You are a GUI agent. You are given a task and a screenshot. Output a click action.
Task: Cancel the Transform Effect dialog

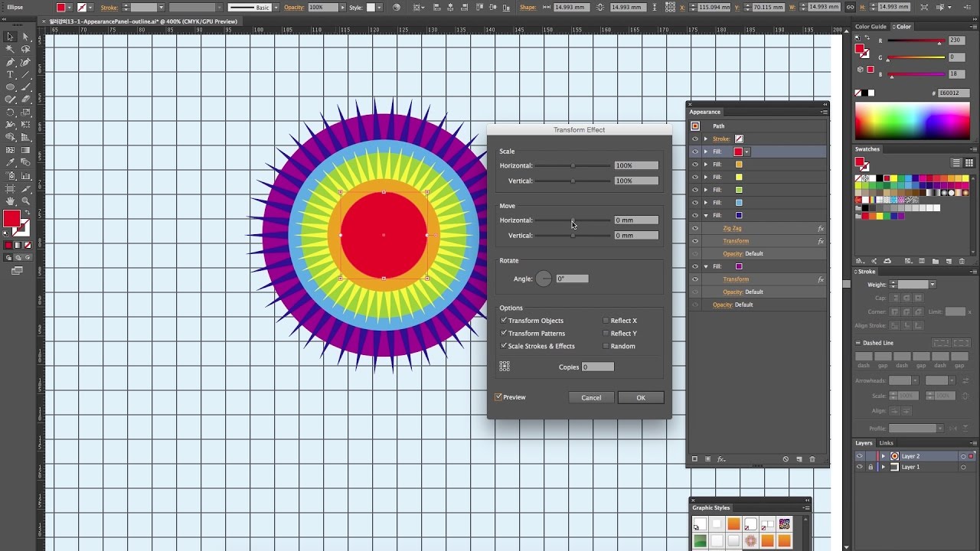(591, 397)
